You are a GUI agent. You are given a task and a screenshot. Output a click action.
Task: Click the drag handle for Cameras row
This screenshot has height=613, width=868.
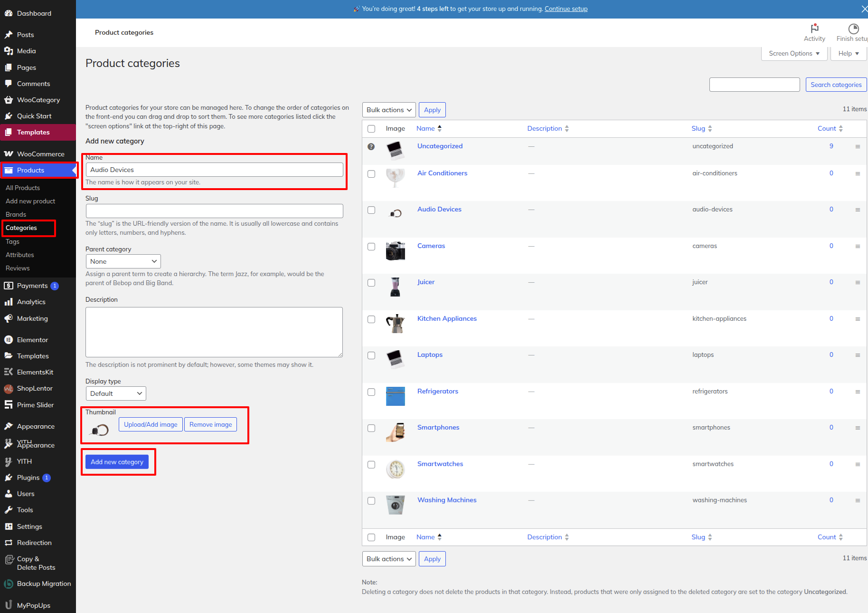coord(858,246)
